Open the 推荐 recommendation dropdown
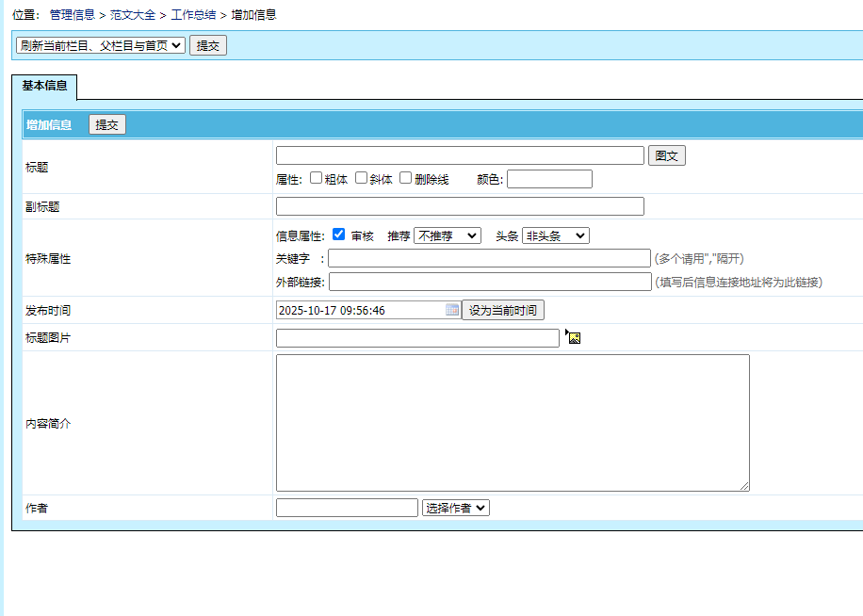This screenshot has height=616, width=863. [448, 235]
